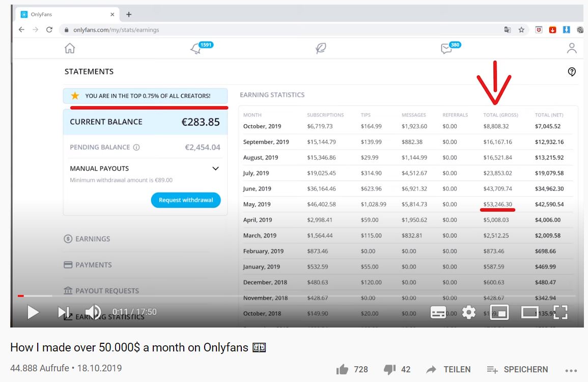Click SPEICHERN to save the video
The width and height of the screenshot is (588, 382).
[517, 370]
